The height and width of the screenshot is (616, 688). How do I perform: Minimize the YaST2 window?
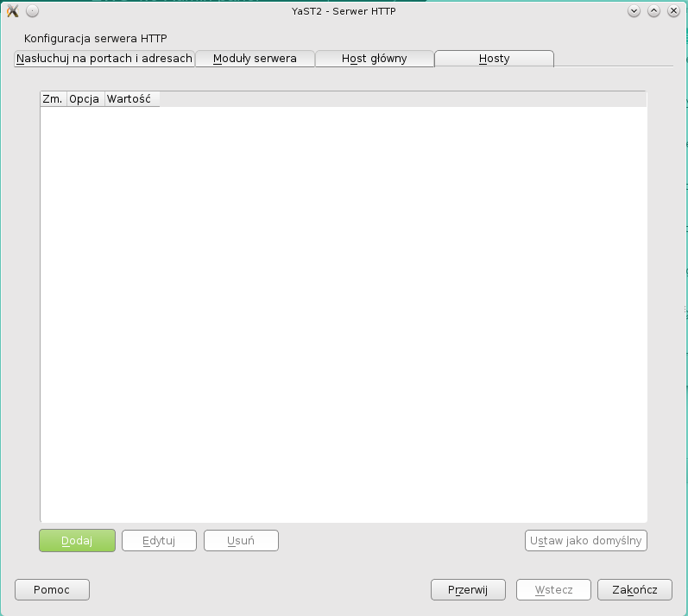[x=634, y=11]
